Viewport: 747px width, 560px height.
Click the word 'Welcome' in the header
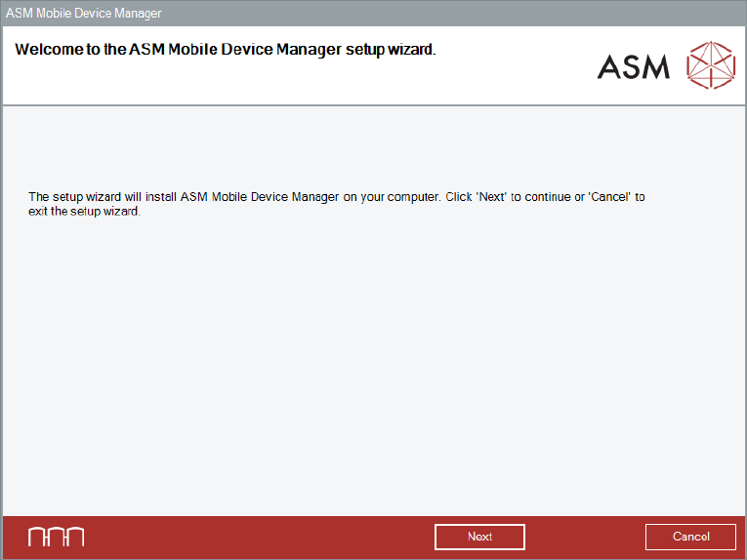point(48,50)
